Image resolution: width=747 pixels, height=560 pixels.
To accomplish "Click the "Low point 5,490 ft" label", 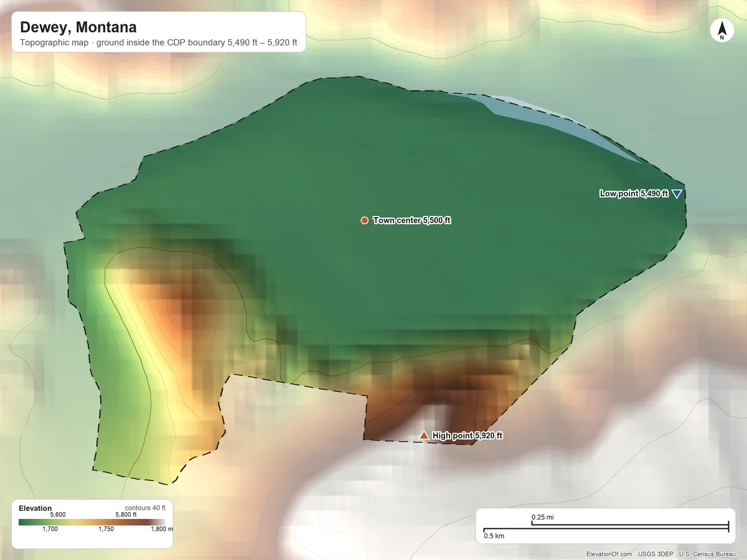I will coord(634,194).
